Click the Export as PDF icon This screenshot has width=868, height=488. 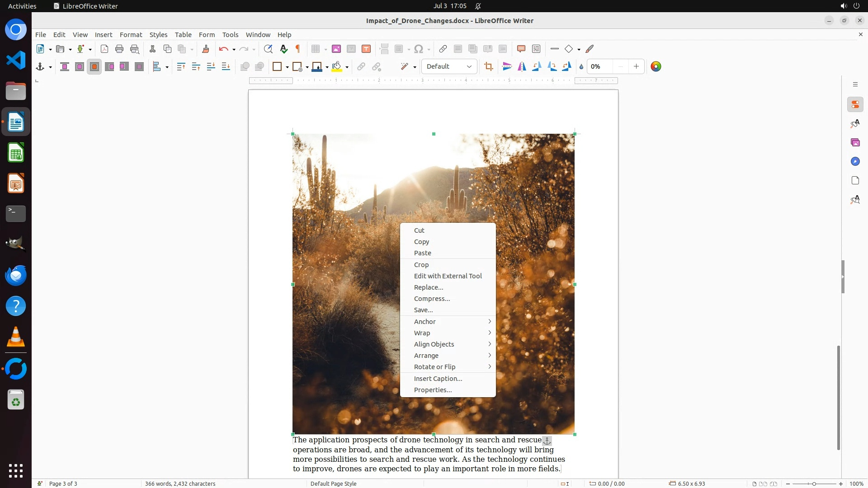tap(104, 49)
